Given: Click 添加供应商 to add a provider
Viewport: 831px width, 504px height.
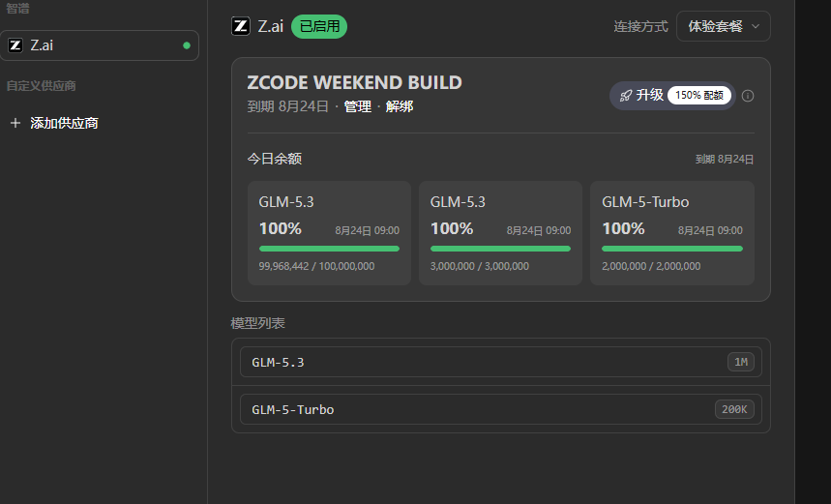Looking at the screenshot, I should pos(64,123).
